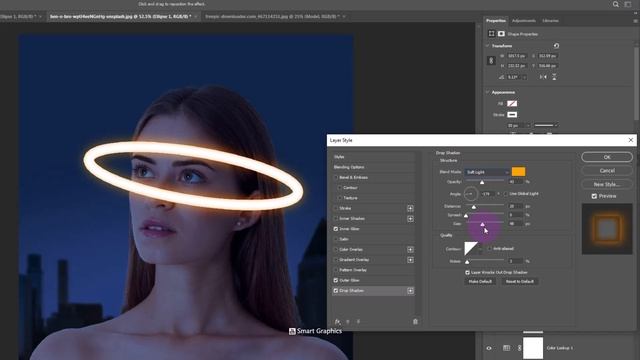Select Blending Options in the Layer Style list
The width and height of the screenshot is (640, 360).
pos(349,167)
